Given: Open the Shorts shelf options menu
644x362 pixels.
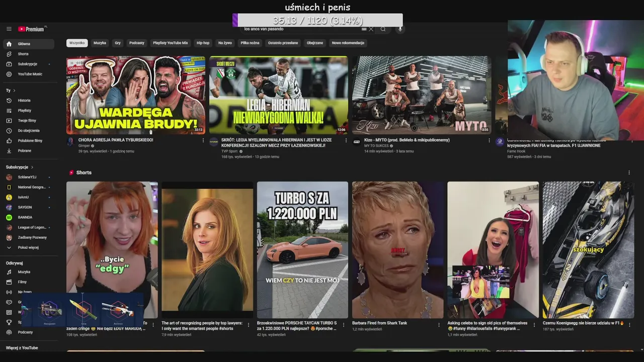Looking at the screenshot, I should (x=629, y=172).
